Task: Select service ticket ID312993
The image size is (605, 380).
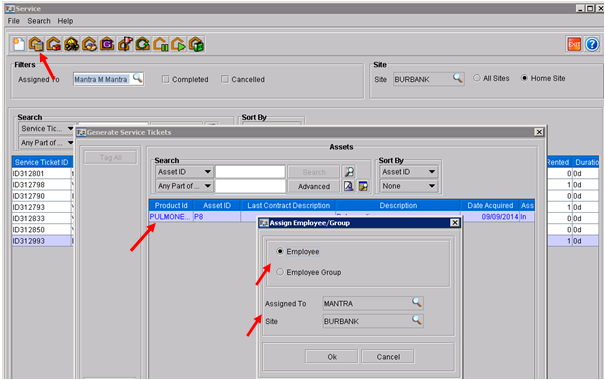Action: pos(42,241)
